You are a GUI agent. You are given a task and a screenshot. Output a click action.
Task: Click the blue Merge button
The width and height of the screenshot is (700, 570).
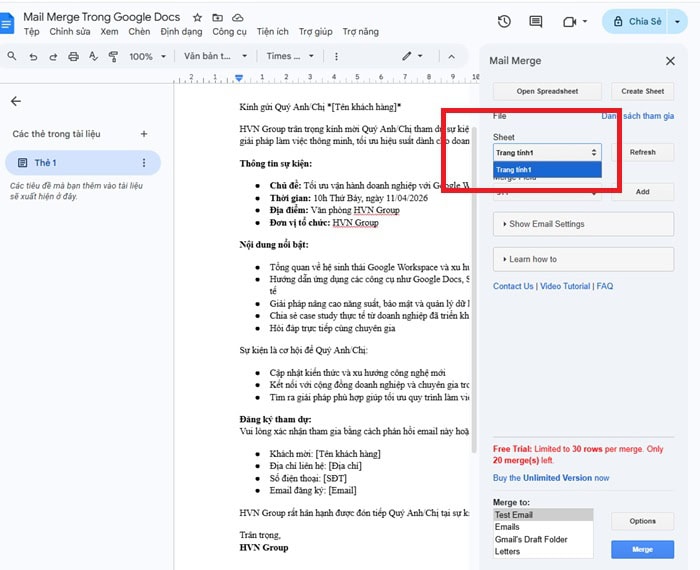click(x=642, y=549)
